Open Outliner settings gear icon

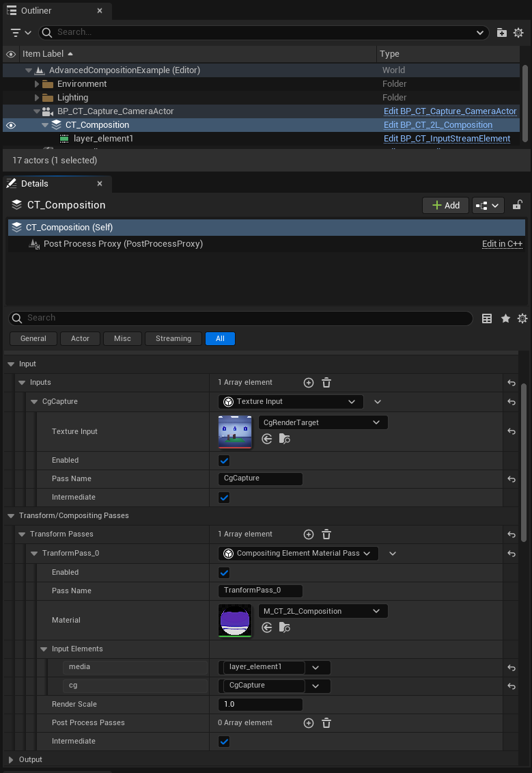click(x=518, y=32)
